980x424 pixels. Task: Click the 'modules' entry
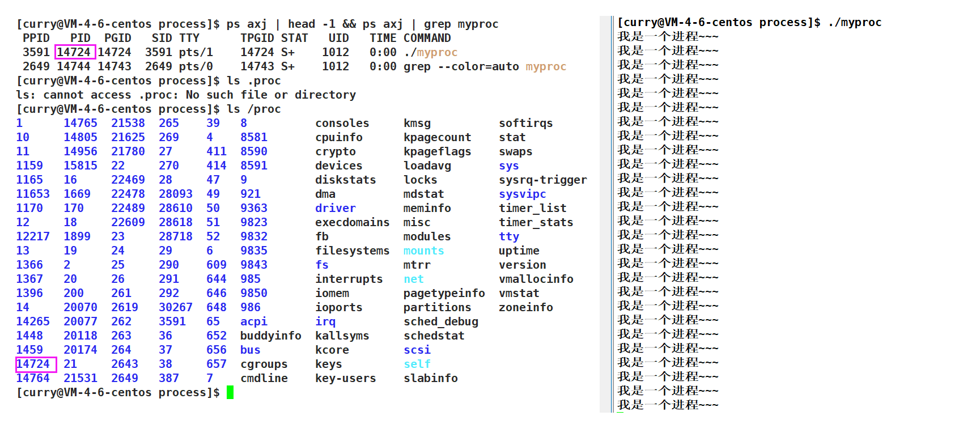[427, 237]
